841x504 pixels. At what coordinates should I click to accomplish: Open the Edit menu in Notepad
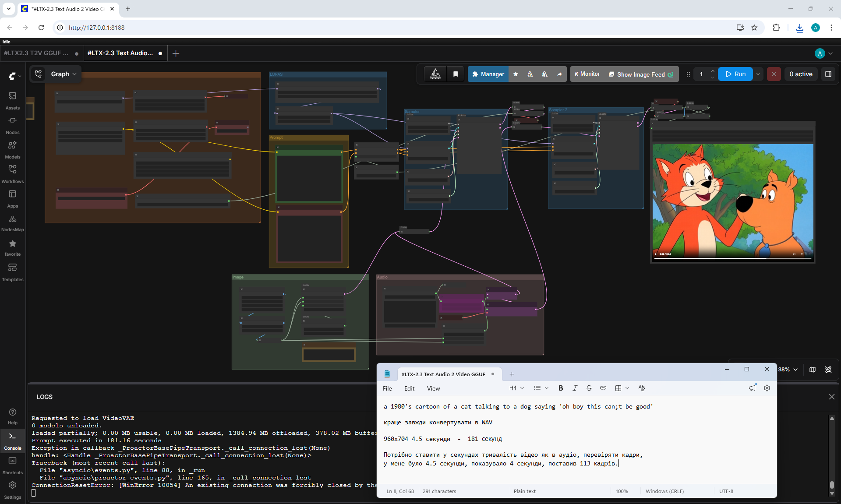(409, 388)
